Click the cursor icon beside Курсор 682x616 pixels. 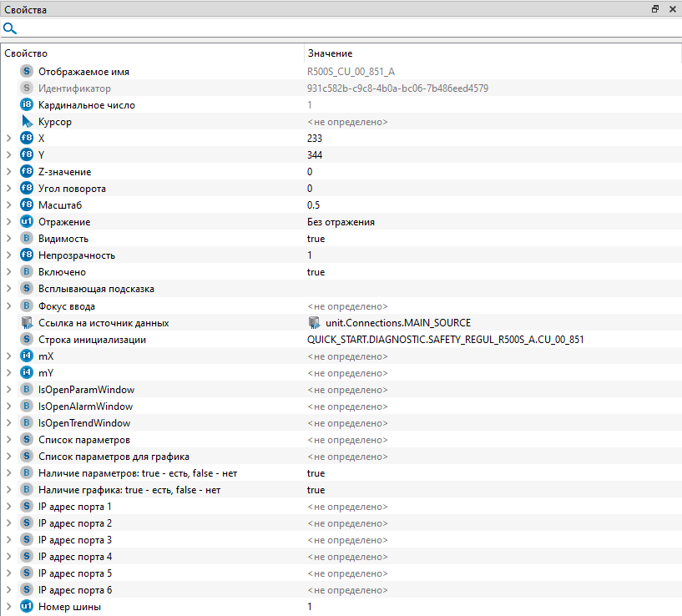27,122
